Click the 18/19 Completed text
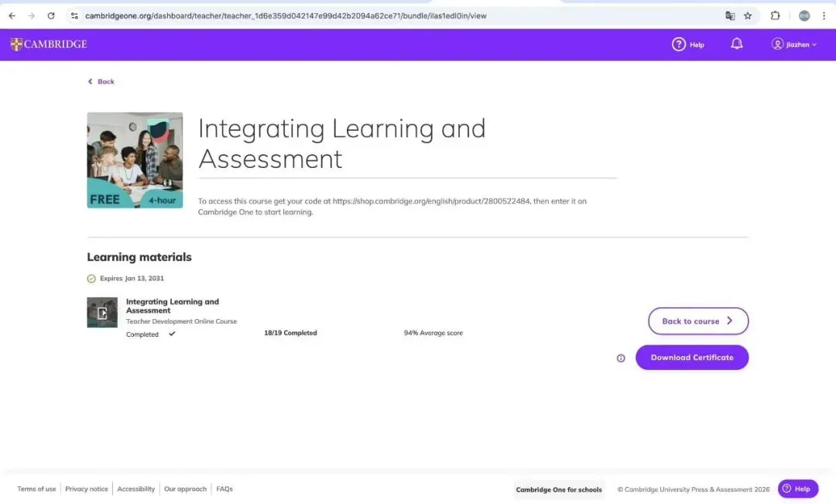 tap(290, 333)
